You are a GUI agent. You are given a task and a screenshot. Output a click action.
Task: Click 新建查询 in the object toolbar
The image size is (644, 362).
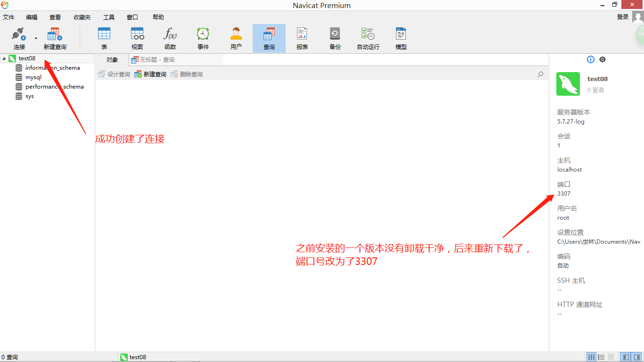point(150,74)
